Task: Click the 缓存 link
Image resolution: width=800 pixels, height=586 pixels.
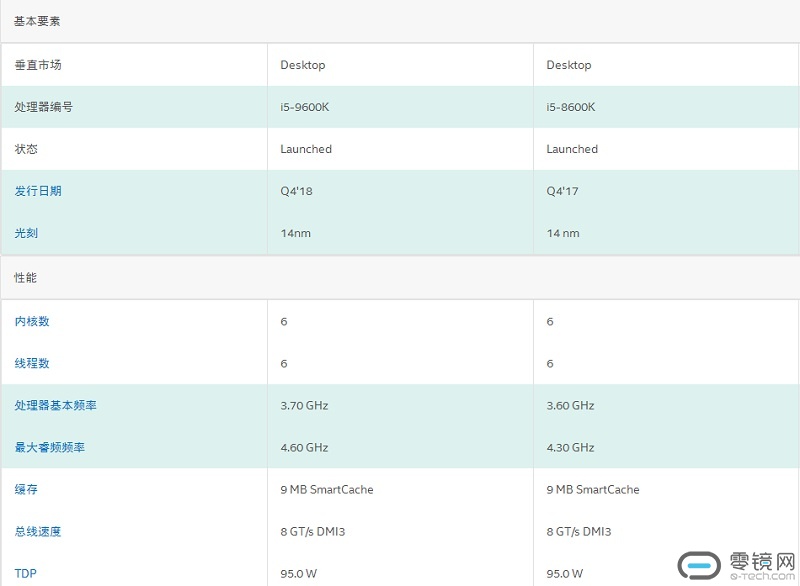Action: point(26,489)
